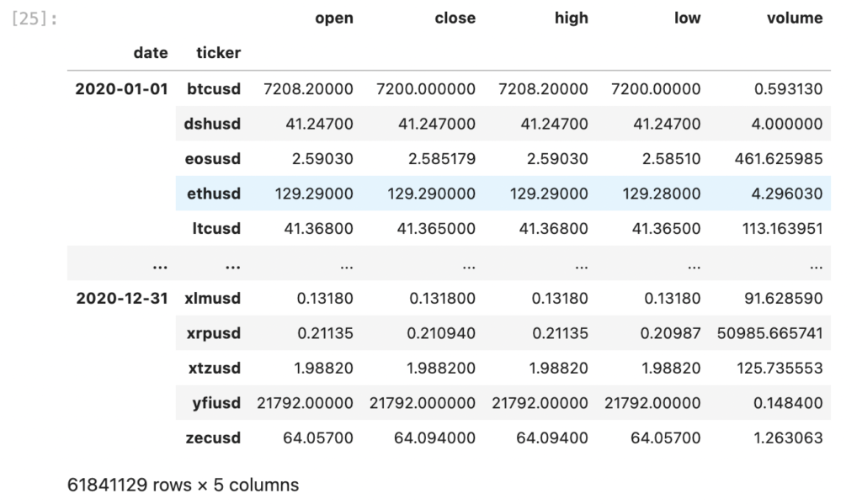Click the dshusd ticker label
862x504 pixels.
(x=212, y=124)
